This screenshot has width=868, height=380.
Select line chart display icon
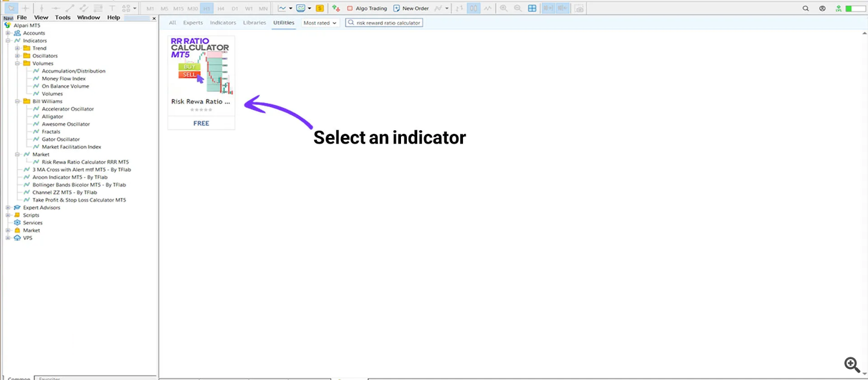pyautogui.click(x=488, y=8)
